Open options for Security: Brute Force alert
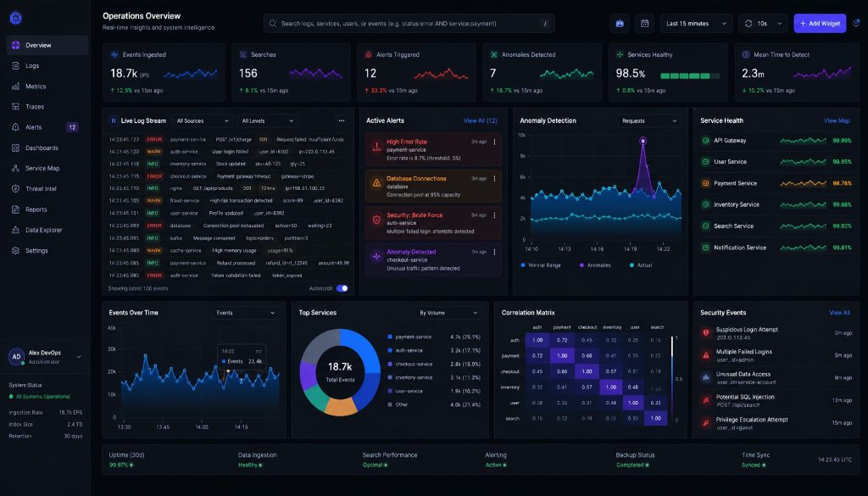 (494, 215)
